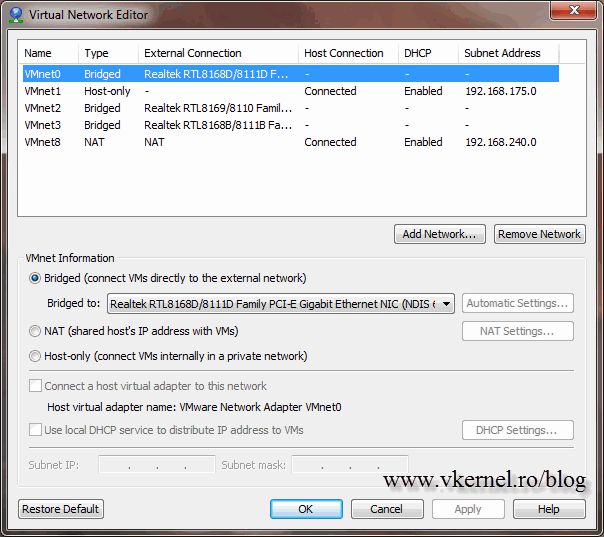
Task: Sort by the Name column header
Action: (x=49, y=53)
